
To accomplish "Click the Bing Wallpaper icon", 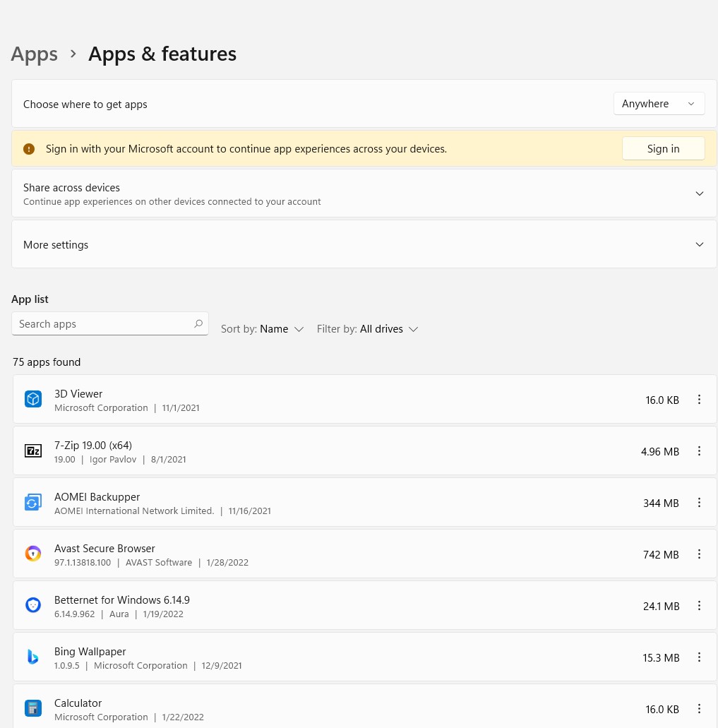I will pos(33,657).
